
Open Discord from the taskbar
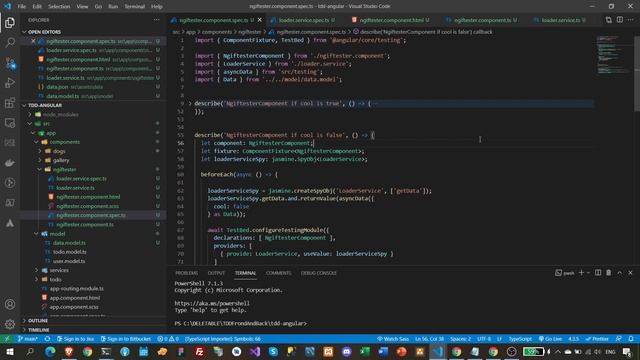pyautogui.click(x=347, y=351)
